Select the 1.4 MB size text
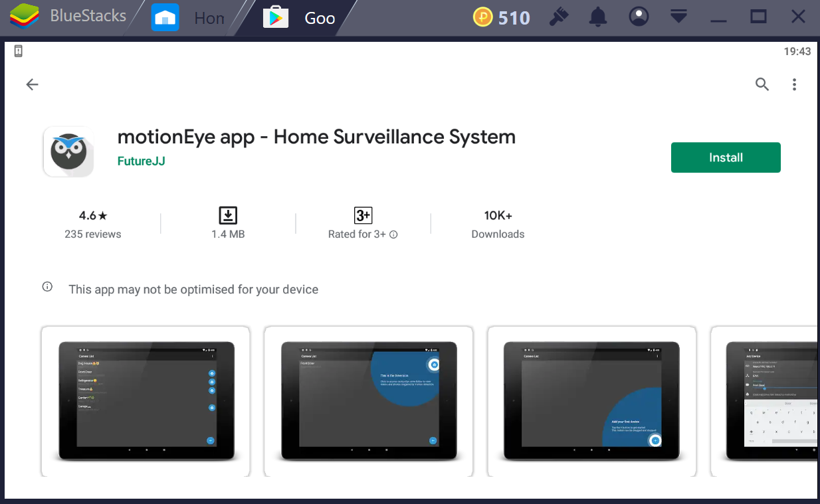 [x=228, y=234]
